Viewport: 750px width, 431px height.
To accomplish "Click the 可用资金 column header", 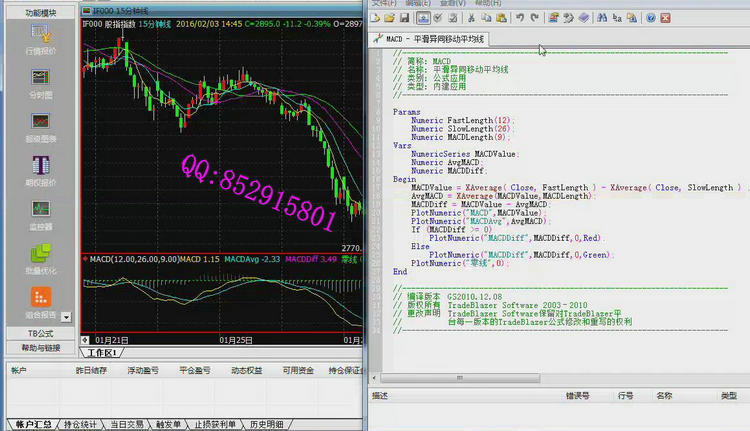I will pyautogui.click(x=296, y=370).
